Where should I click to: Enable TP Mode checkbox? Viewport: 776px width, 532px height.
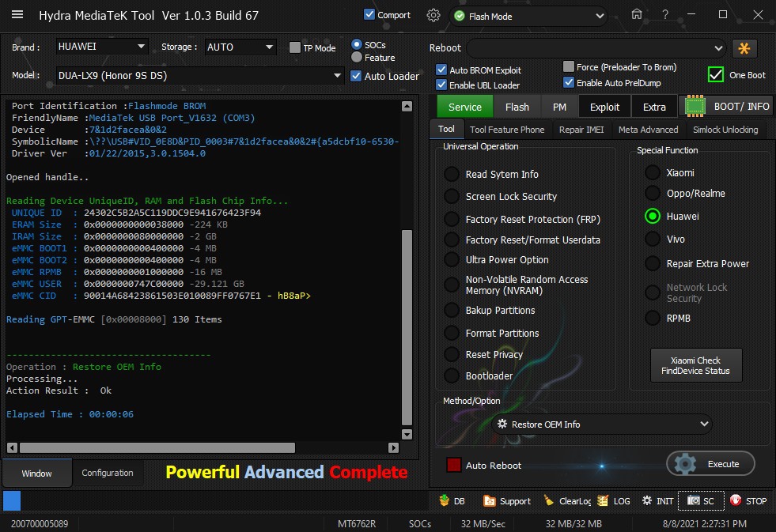point(295,47)
